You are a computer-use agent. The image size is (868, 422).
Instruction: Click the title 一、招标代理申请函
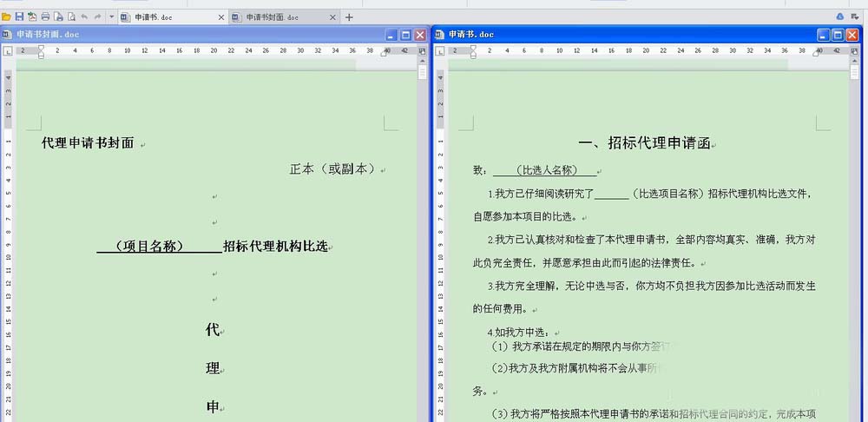644,143
